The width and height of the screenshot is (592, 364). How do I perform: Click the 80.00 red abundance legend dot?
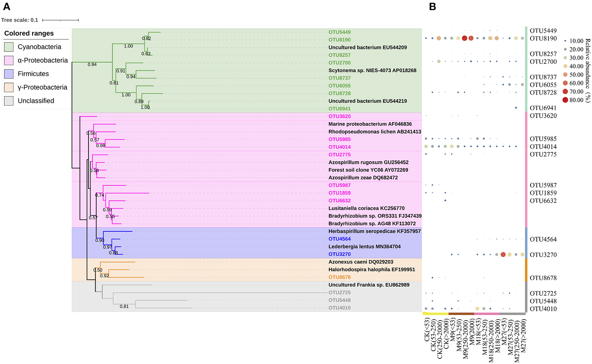click(x=565, y=100)
